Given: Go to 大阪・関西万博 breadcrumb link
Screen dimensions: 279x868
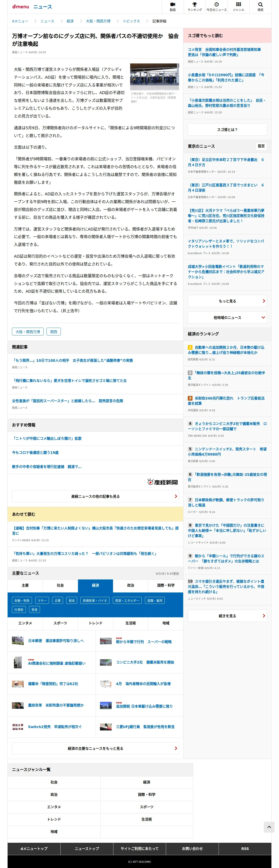Looking at the screenshot, I should [98, 21].
